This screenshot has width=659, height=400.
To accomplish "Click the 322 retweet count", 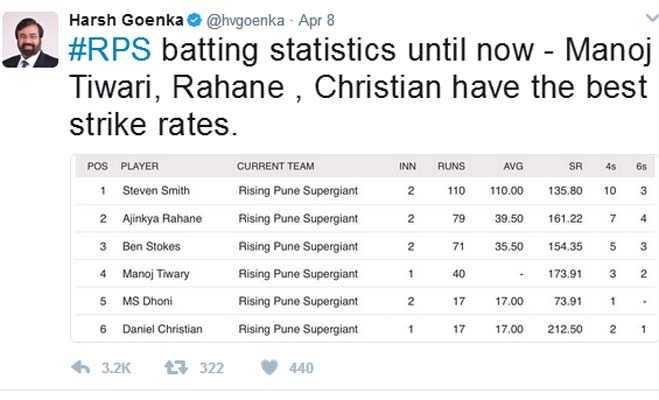I will [211, 368].
